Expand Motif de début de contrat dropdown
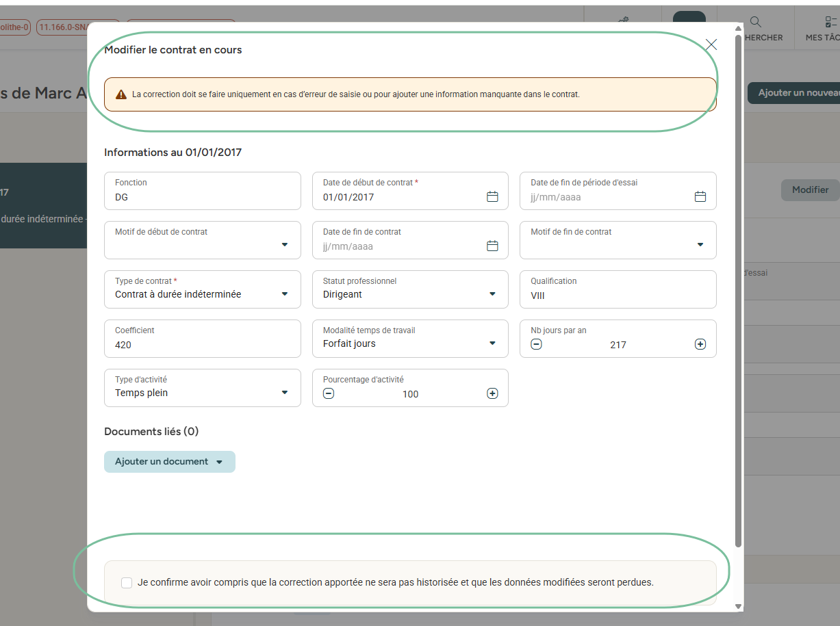Viewport: 840px width, 626px height. (x=285, y=245)
